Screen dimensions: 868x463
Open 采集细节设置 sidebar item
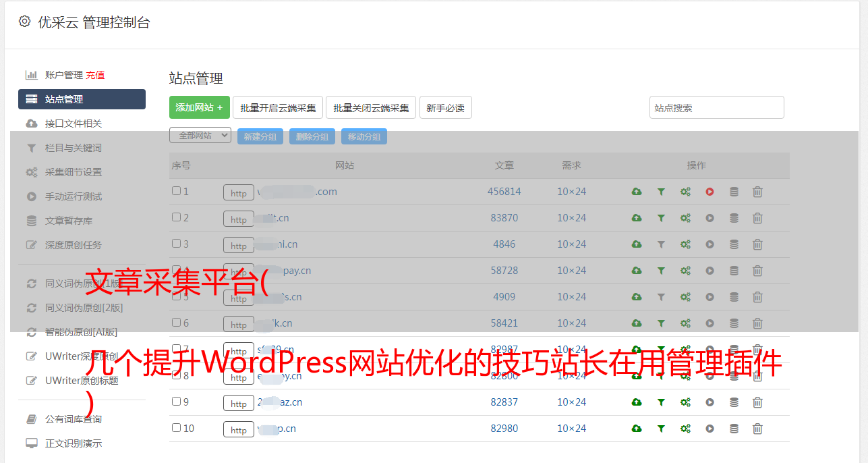[73, 172]
